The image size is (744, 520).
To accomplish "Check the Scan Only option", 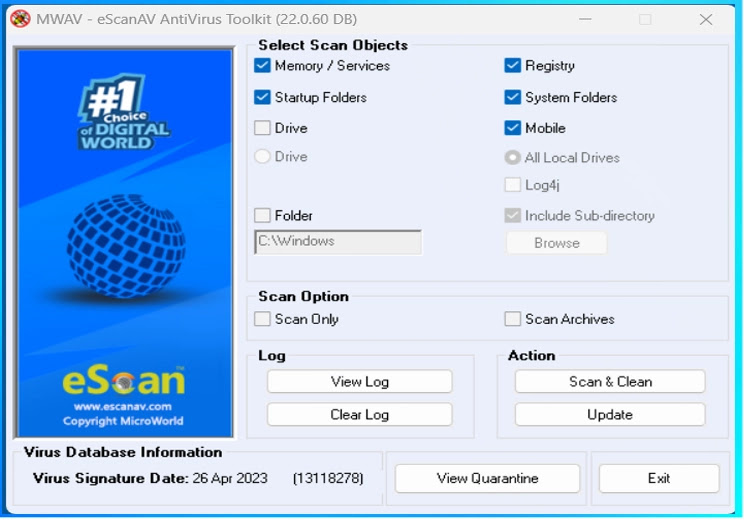I will (262, 319).
